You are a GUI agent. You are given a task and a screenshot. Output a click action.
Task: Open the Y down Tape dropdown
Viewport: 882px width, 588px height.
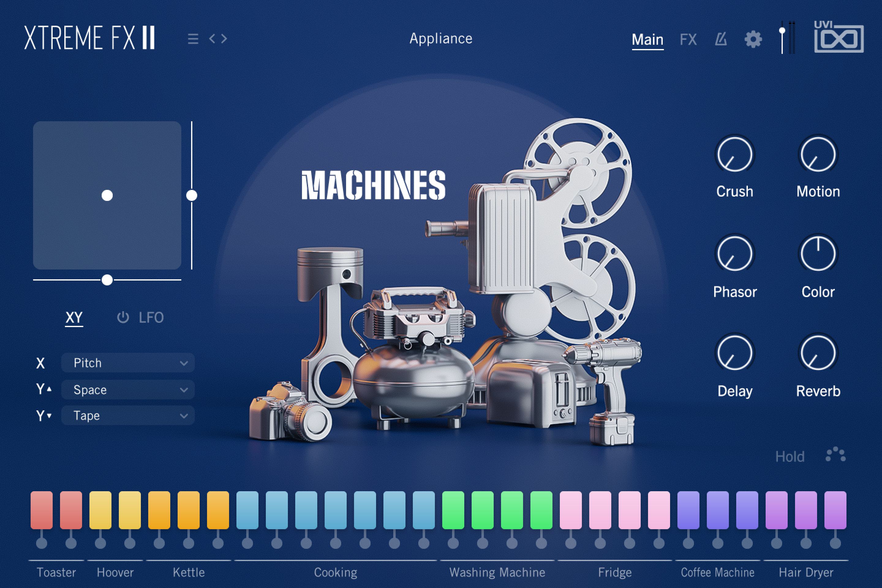click(128, 415)
